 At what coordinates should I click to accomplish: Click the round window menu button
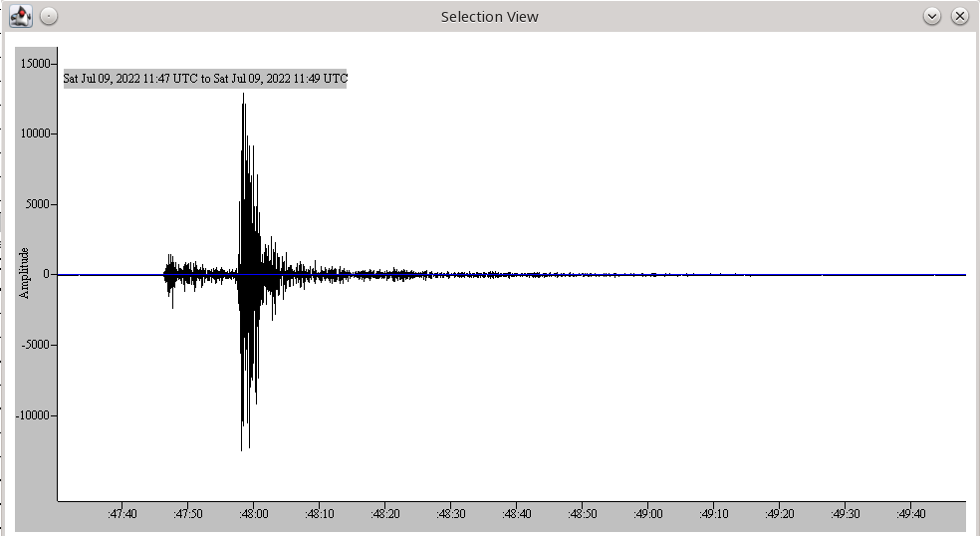point(49,16)
